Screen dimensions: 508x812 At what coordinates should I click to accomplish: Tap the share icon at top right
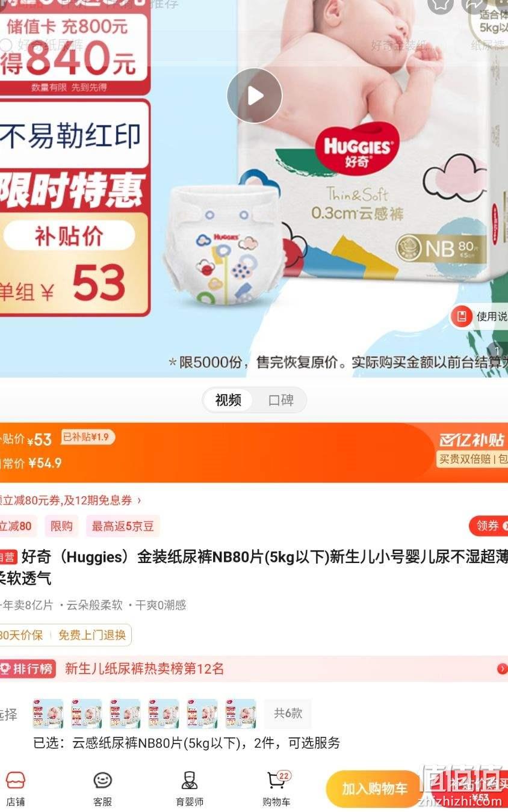click(475, 4)
